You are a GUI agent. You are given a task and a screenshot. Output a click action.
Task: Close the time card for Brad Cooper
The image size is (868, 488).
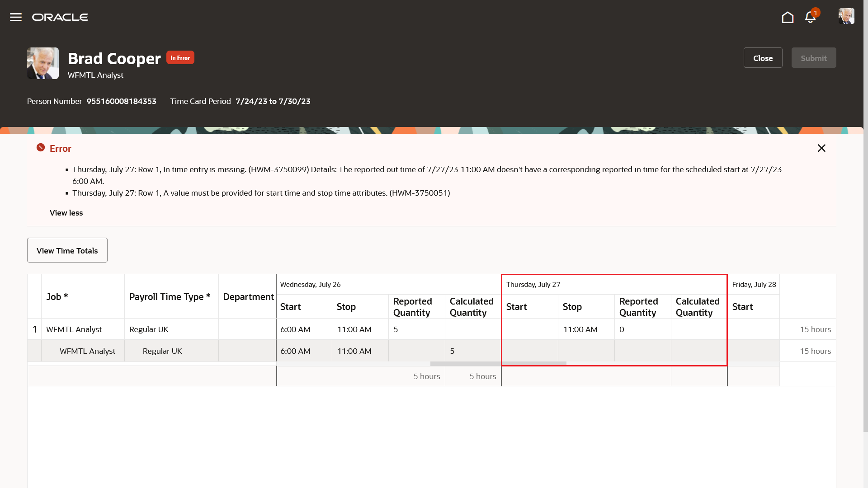tap(763, 57)
